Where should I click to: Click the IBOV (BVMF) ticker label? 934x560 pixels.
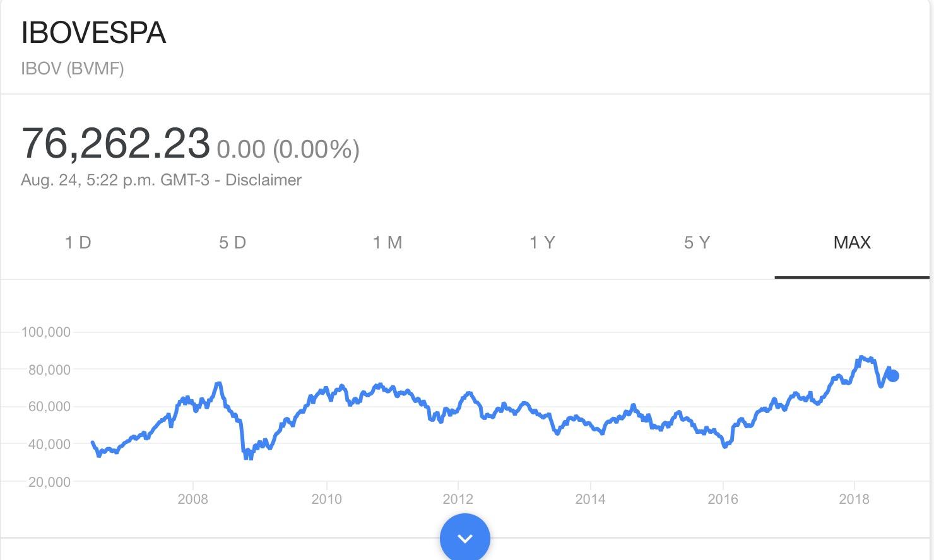(x=73, y=68)
